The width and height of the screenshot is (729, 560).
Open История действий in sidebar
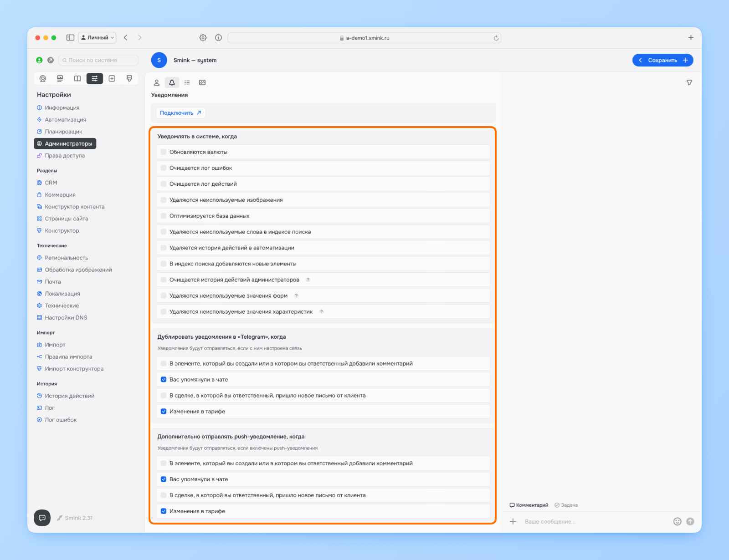click(x=70, y=396)
